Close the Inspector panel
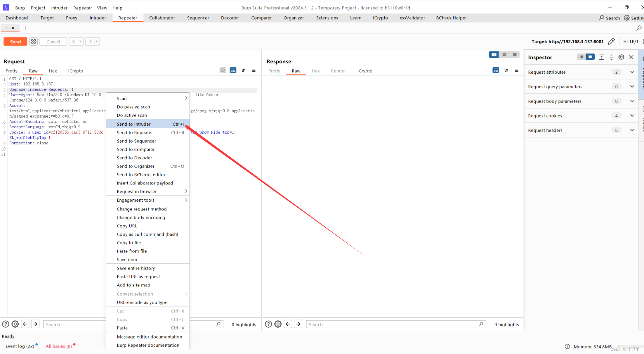 (631, 57)
